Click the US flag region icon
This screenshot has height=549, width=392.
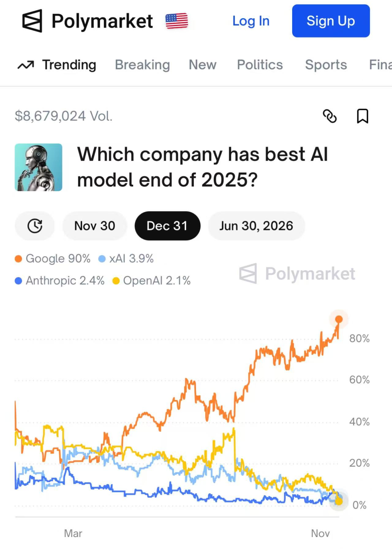click(177, 21)
